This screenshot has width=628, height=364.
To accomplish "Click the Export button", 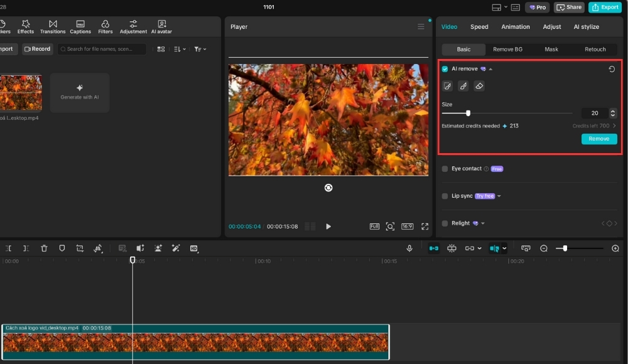I will pyautogui.click(x=605, y=7).
